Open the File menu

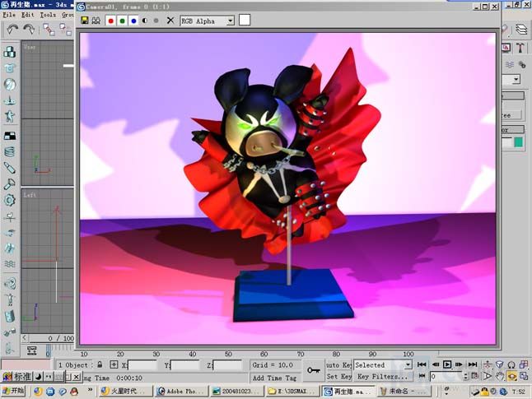(9, 15)
